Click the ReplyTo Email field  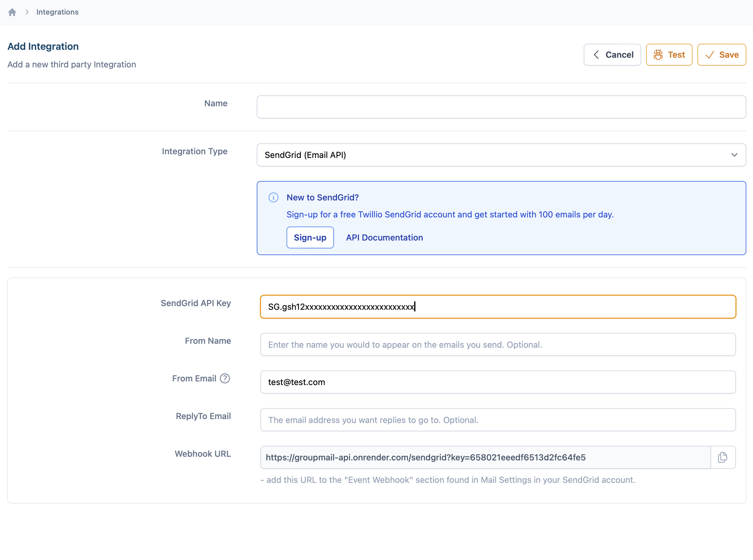[497, 420]
